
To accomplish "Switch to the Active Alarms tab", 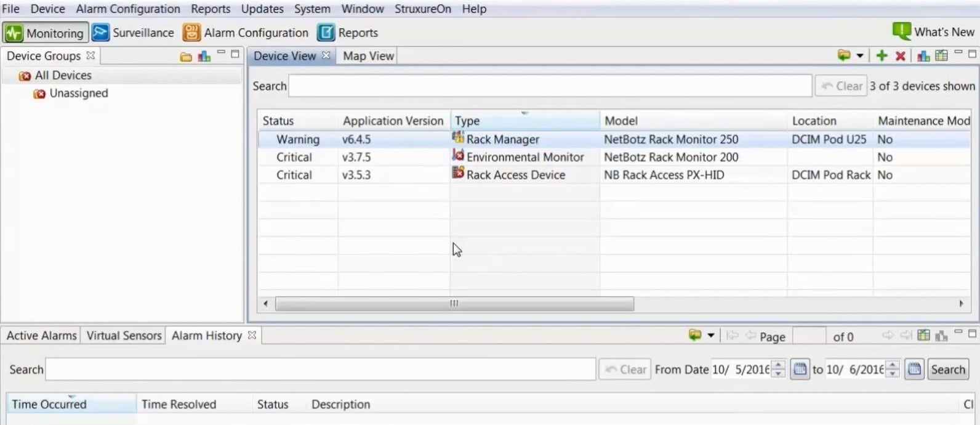I will (x=41, y=336).
